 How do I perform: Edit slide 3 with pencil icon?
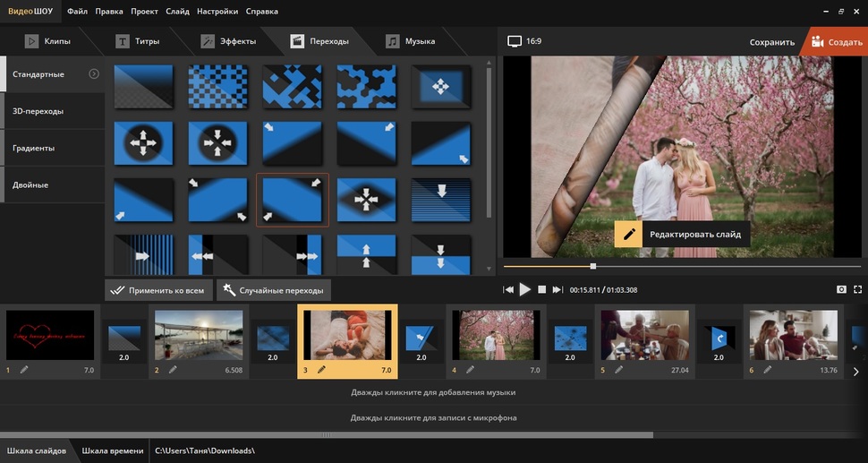point(321,370)
